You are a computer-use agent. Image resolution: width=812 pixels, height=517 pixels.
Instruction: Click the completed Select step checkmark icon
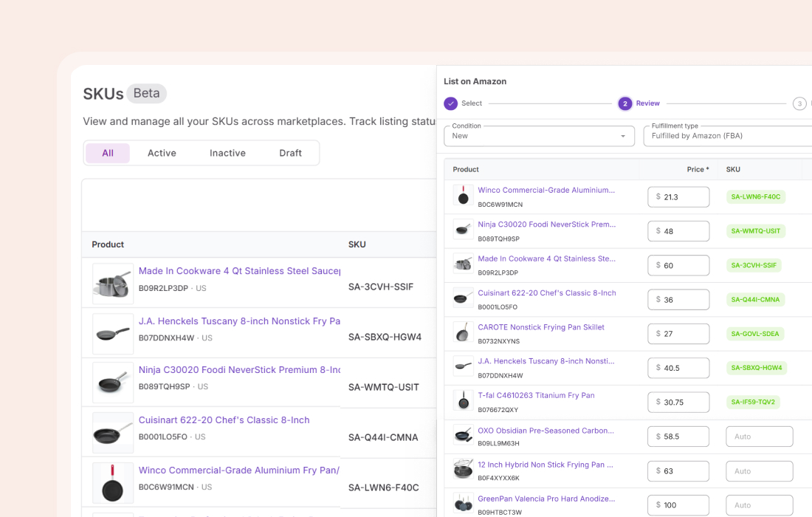click(x=450, y=103)
